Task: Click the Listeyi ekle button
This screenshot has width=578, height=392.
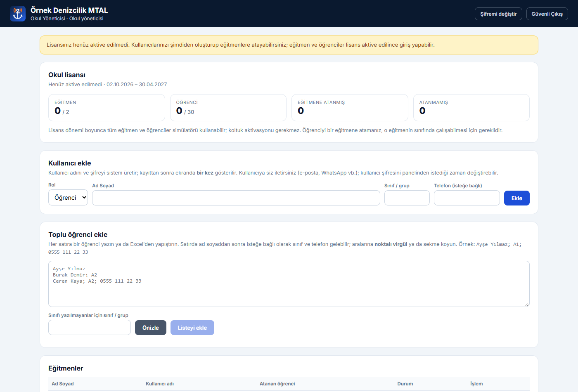Action: 192,328
